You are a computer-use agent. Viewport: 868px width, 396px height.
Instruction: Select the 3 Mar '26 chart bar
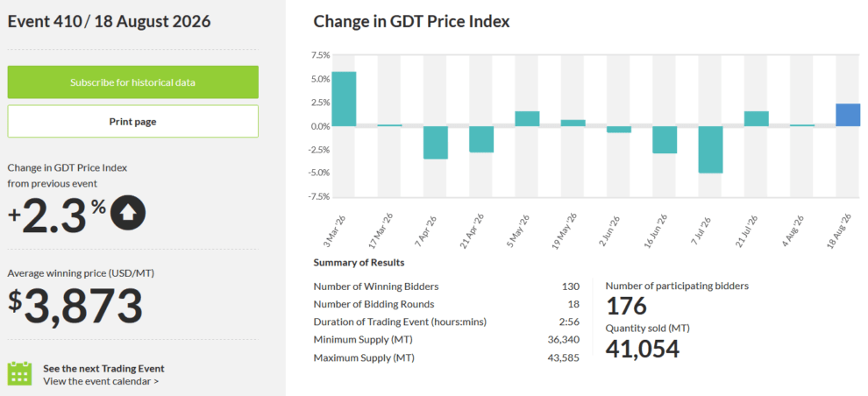(x=344, y=99)
